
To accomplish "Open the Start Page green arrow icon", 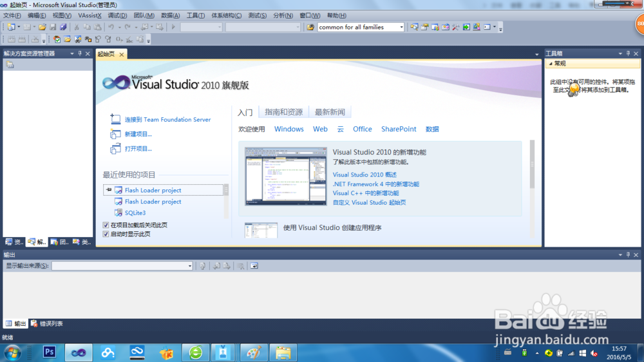I will point(466,27).
